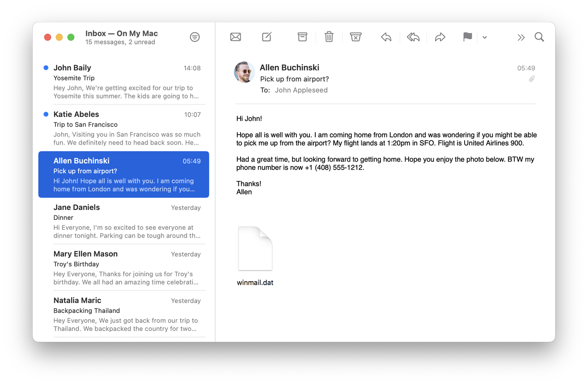Viewport: 588px width, 385px height.
Task: Minimize the window with yellow button
Action: coord(59,37)
